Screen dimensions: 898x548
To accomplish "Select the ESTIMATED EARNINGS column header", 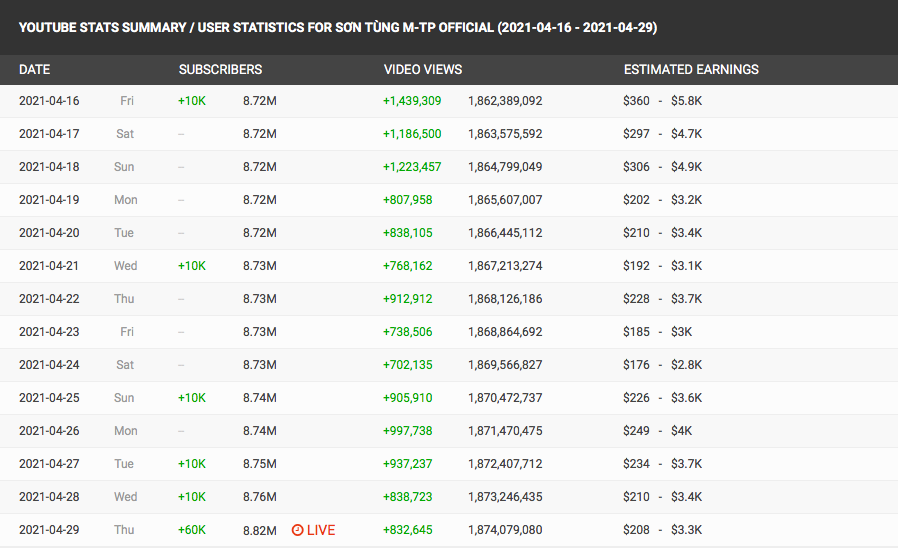I will tap(691, 69).
